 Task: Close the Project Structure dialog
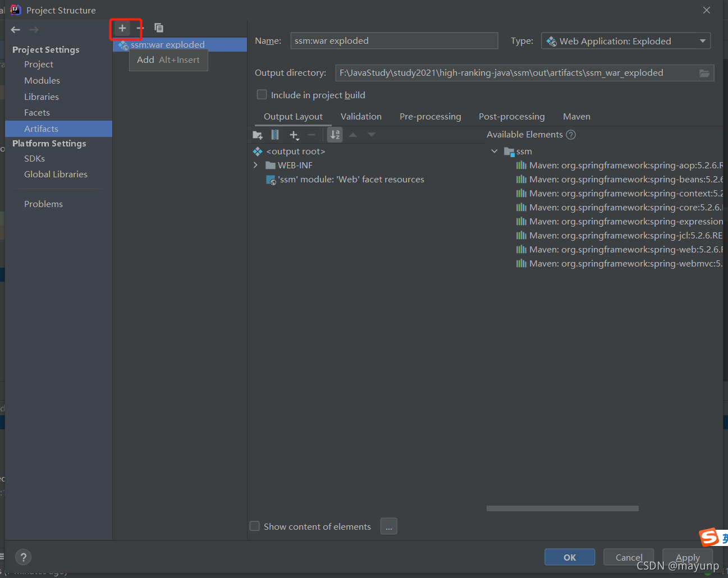pyautogui.click(x=707, y=10)
